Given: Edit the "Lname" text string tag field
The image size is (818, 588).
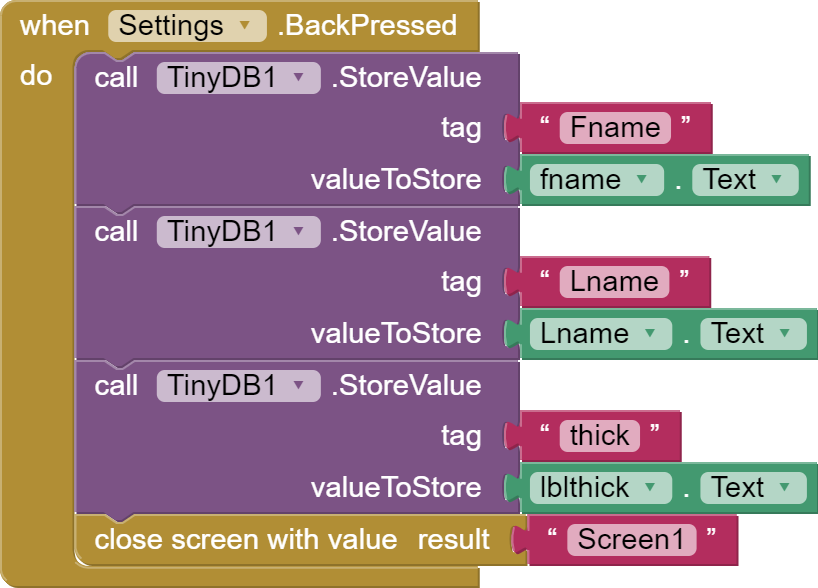Looking at the screenshot, I should click(x=614, y=282).
